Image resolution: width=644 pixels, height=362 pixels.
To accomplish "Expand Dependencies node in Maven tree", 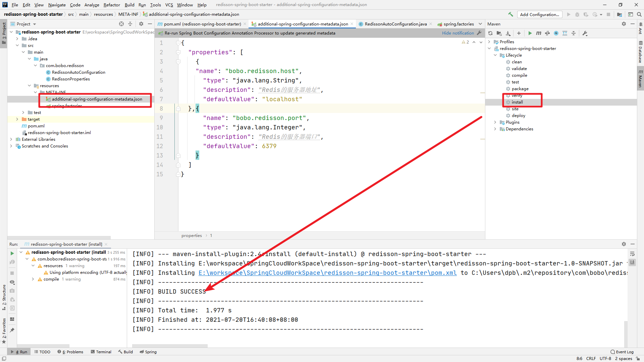I will tap(495, 129).
